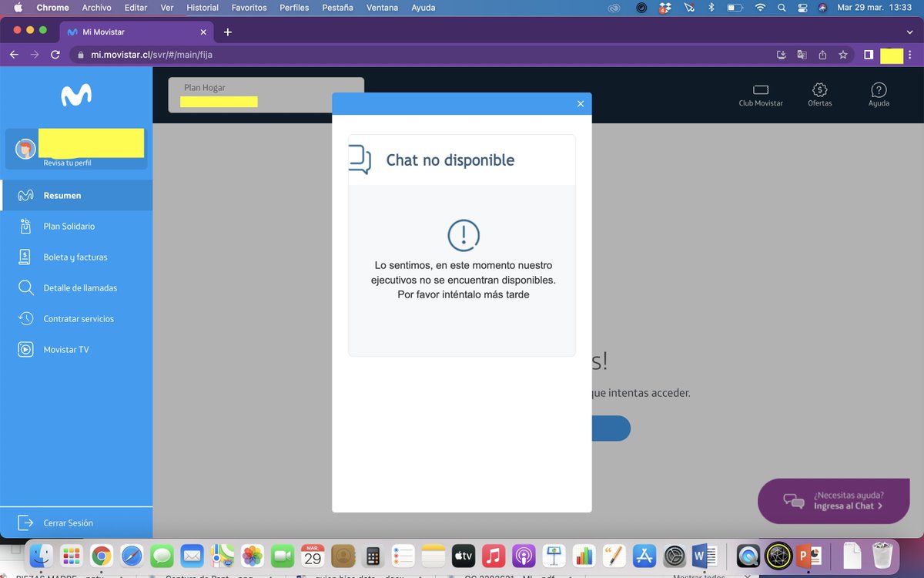Click the Cerrar Sesión logout icon
924x578 pixels.
[25, 523]
